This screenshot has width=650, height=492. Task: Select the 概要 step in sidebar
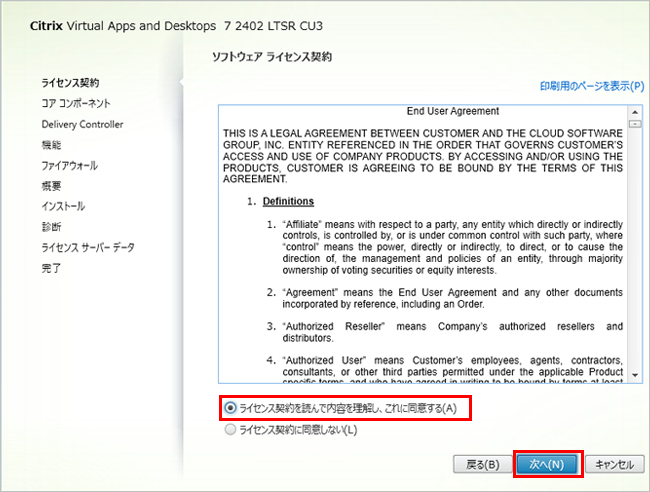(51, 186)
